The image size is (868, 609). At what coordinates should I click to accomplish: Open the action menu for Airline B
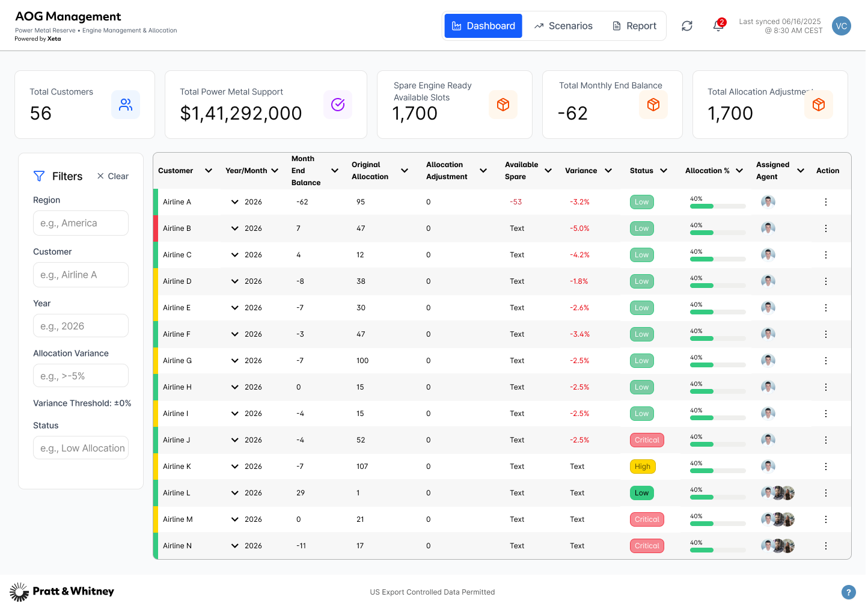(x=826, y=228)
